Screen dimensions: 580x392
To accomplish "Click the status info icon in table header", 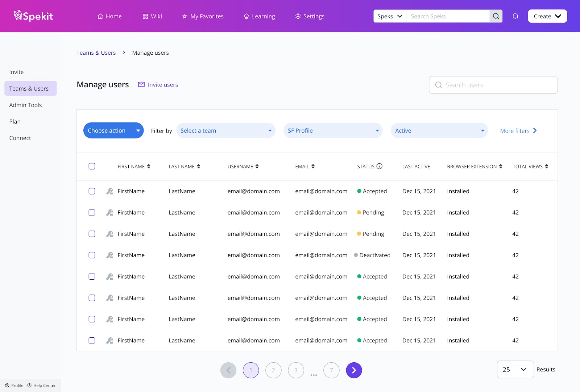I will tap(380, 166).
